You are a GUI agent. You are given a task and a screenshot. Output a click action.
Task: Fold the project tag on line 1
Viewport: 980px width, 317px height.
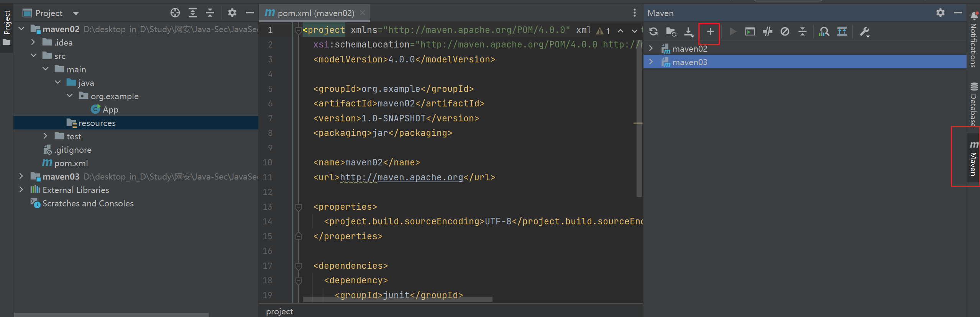pos(298,31)
